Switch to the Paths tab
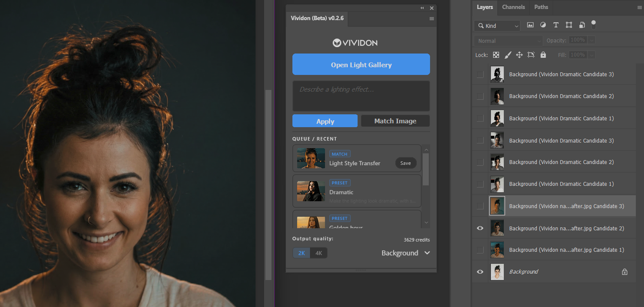 point(541,7)
